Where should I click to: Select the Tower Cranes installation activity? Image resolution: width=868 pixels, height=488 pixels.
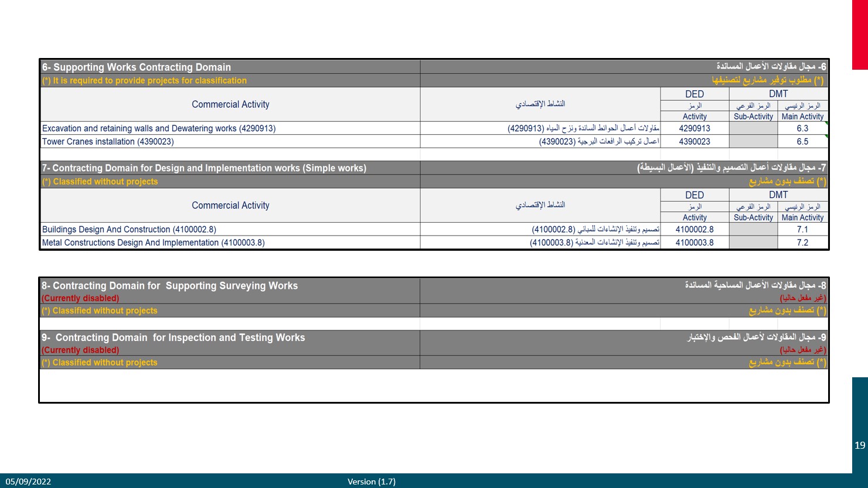[x=108, y=141]
